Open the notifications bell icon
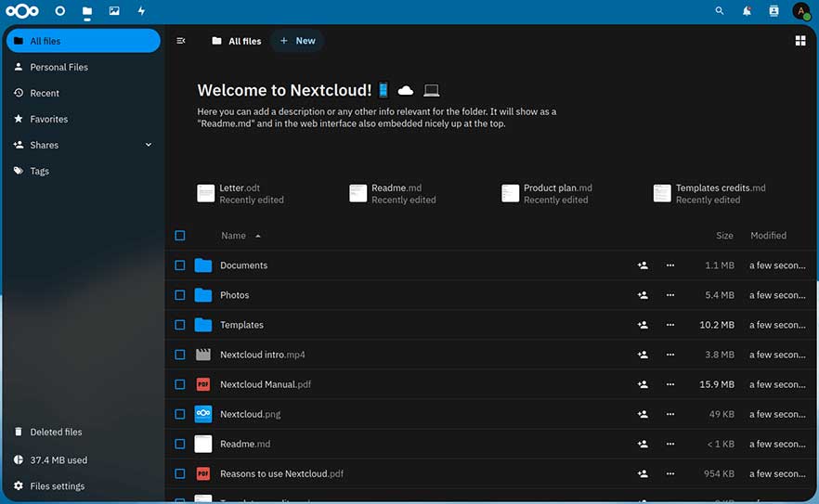 tap(747, 11)
